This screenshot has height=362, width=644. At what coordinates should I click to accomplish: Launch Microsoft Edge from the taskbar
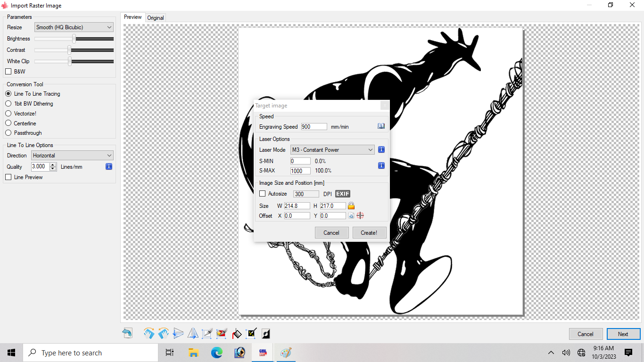(x=216, y=353)
